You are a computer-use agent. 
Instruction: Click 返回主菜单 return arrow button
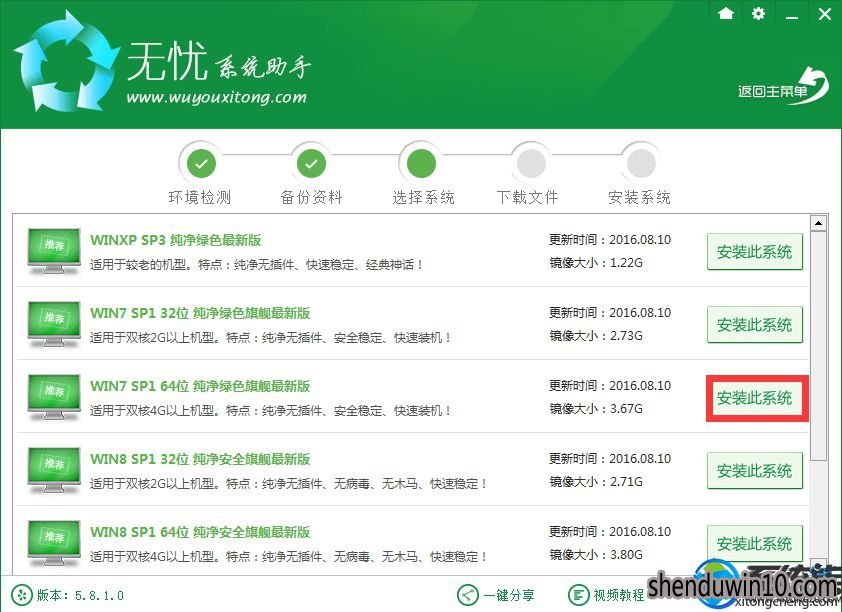point(783,87)
